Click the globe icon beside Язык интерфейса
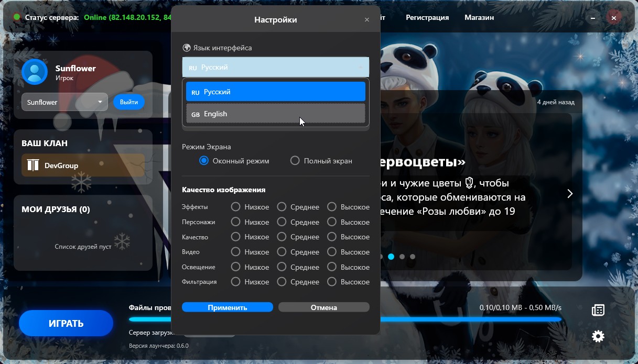Image resolution: width=638 pixels, height=364 pixels. pos(187,48)
